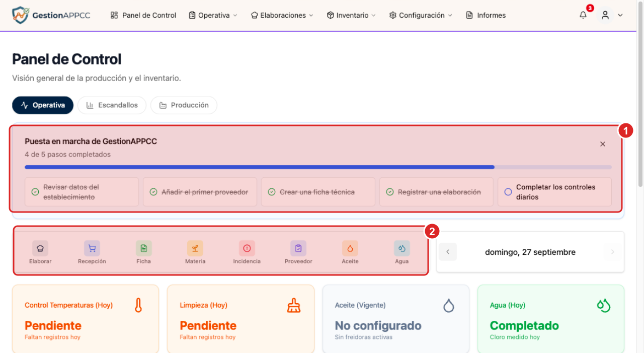644x353 pixels.
Task: Expand the Elaboraciones menu
Action: (x=282, y=15)
